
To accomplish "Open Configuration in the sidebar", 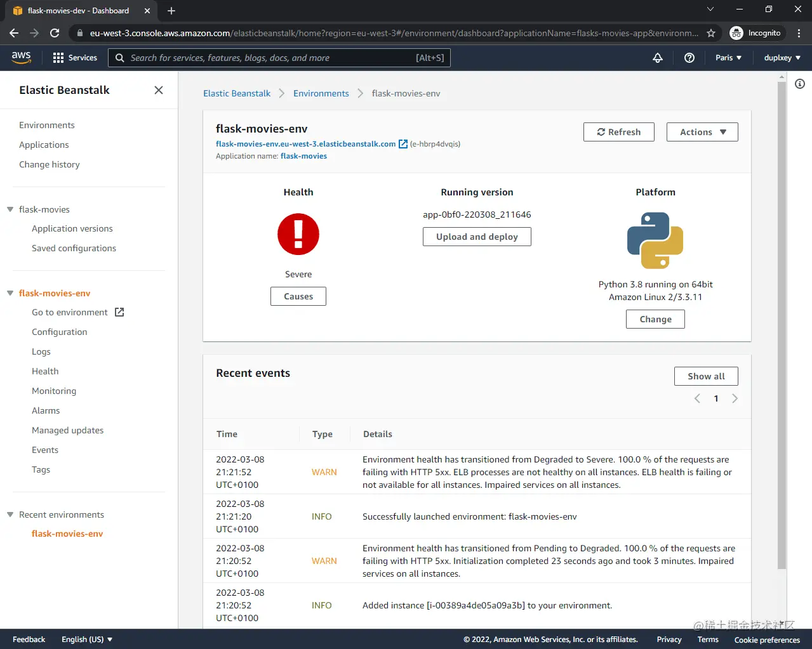I will (x=60, y=332).
